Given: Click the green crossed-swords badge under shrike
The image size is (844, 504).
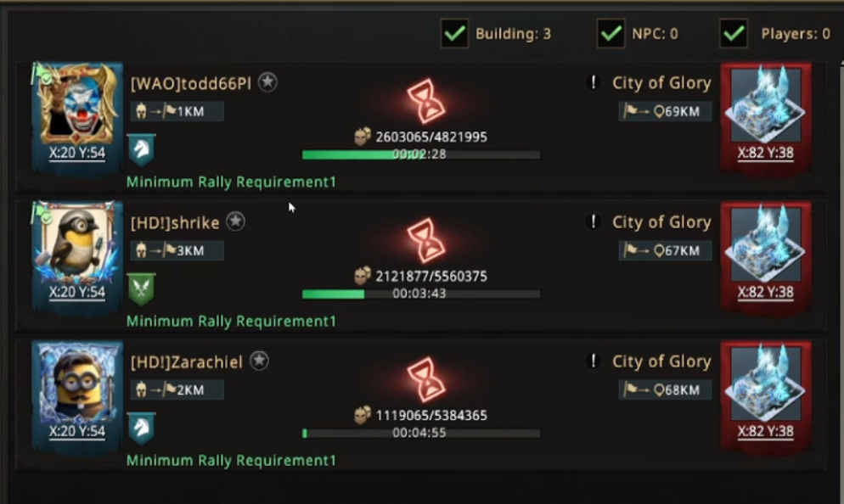Looking at the screenshot, I should [x=141, y=288].
